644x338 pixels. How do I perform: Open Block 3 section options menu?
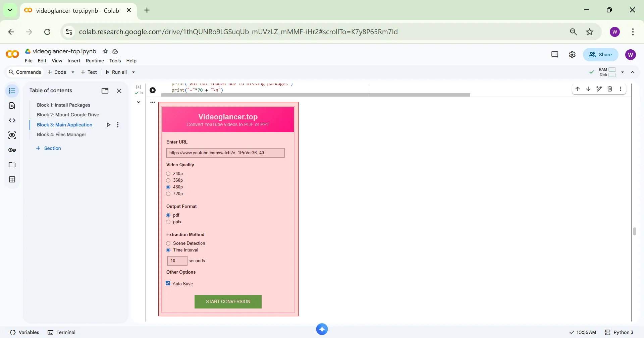pyautogui.click(x=118, y=125)
